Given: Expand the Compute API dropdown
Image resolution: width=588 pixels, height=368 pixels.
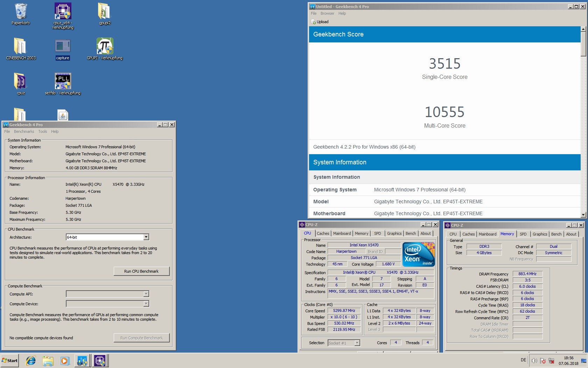Looking at the screenshot, I should pyautogui.click(x=146, y=294).
